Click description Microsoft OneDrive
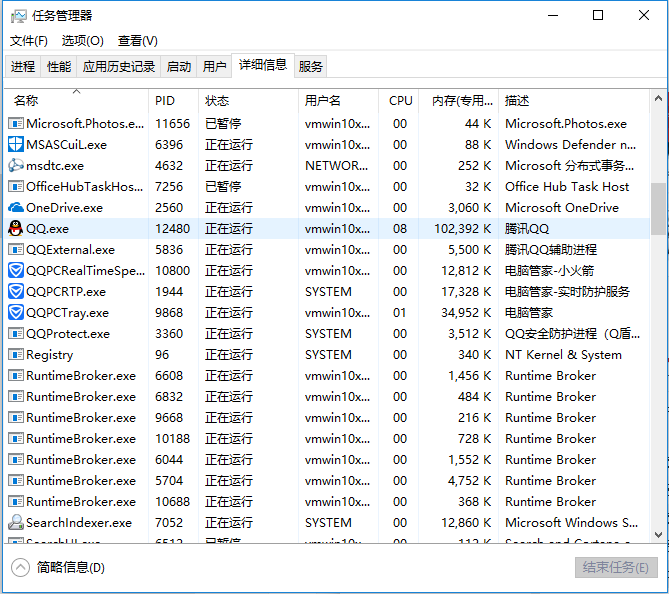Viewport: 669px width, 594px height. [x=562, y=208]
